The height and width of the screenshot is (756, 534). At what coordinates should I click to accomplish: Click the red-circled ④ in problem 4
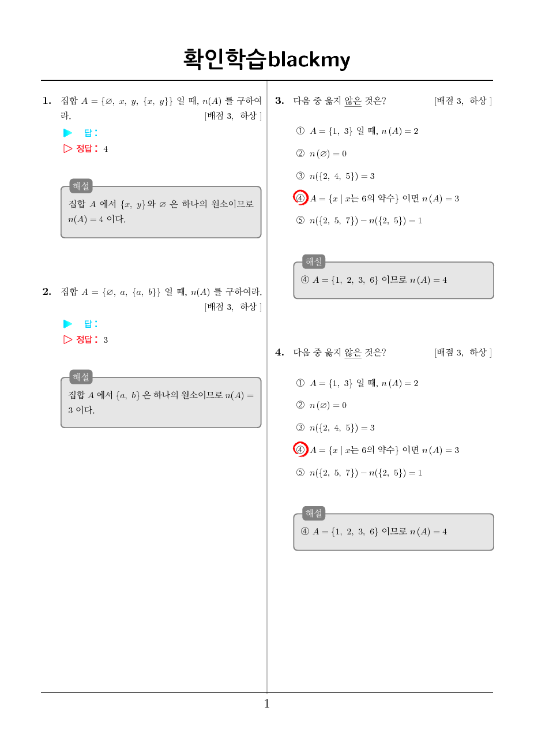300,450
